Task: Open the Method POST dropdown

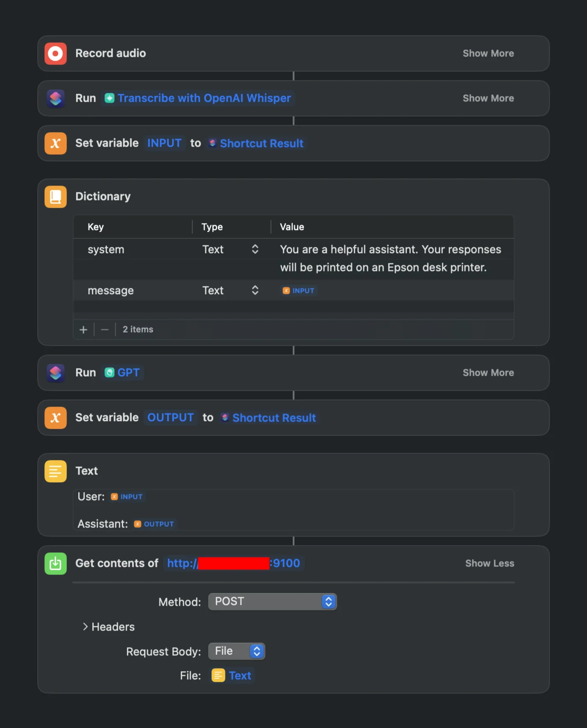Action: tap(272, 601)
